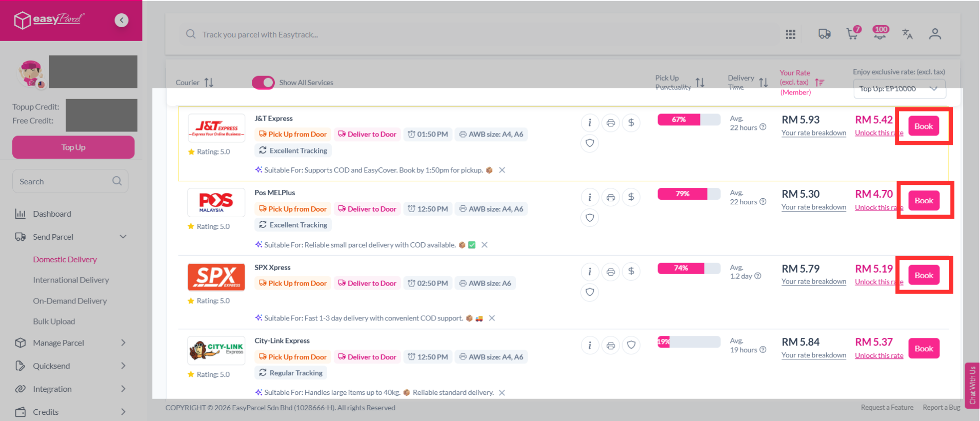
Task: Focus the sidebar Search field
Action: point(70,181)
